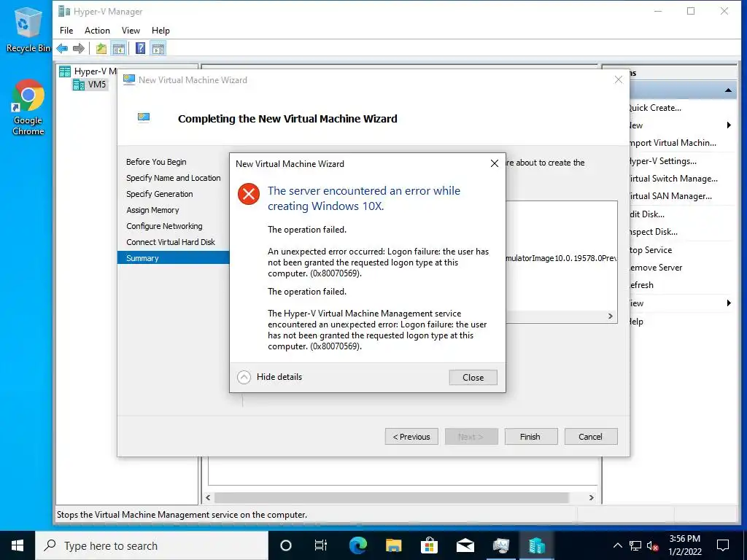Click Quick Create in the Actions pane
This screenshot has height=560, width=747.
point(655,108)
